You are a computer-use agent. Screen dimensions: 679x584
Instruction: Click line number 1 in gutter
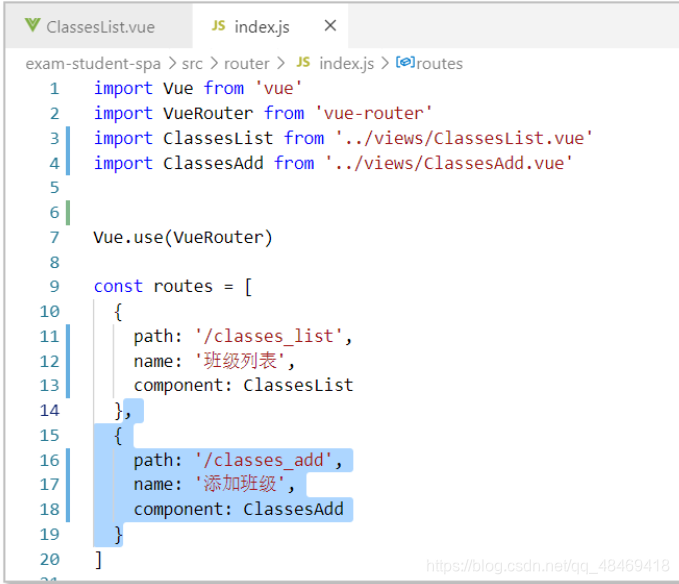54,89
